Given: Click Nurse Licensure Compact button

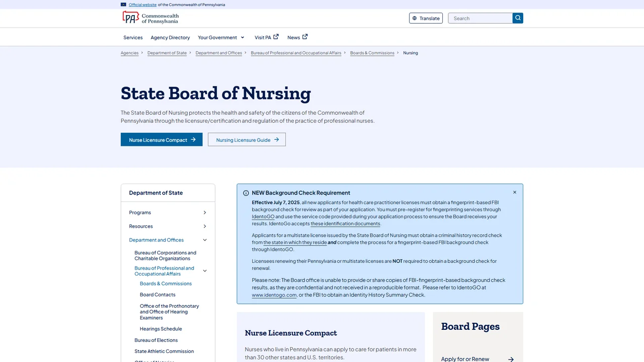Looking at the screenshot, I should tap(162, 140).
